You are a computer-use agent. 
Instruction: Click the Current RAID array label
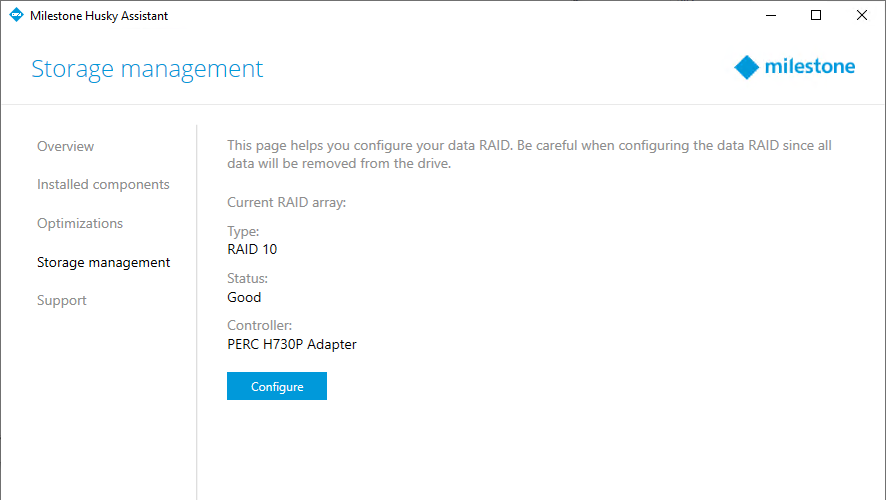[286, 202]
